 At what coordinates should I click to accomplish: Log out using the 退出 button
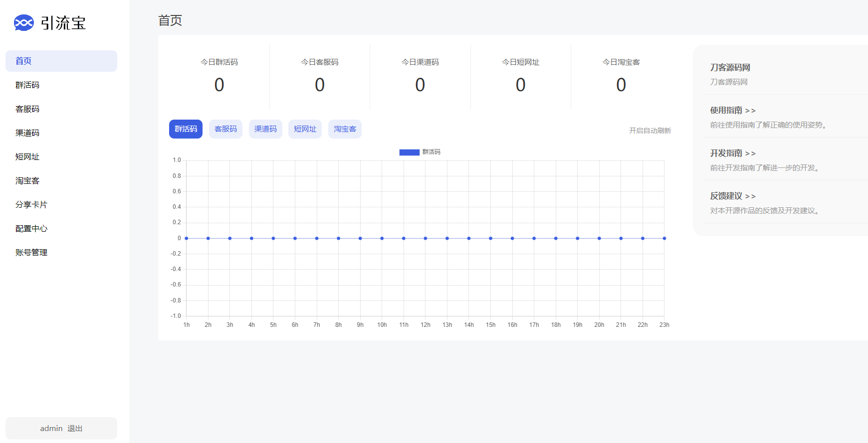click(x=75, y=429)
